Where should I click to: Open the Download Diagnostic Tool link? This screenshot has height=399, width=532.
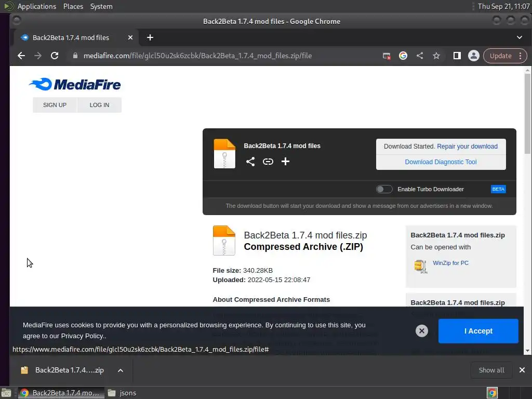pyautogui.click(x=441, y=162)
